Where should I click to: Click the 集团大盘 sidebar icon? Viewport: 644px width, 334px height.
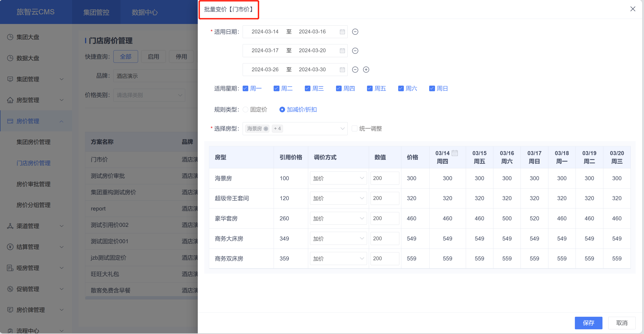click(x=10, y=37)
